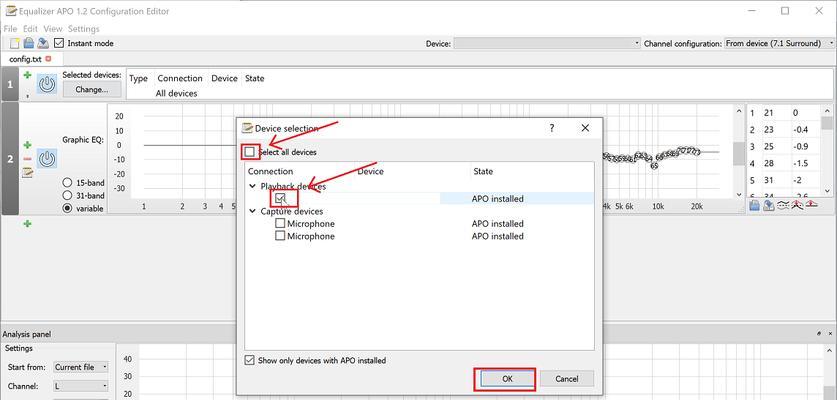Open the text edit icon for the Graphic EQ row
This screenshot has width=837, height=400.
click(27, 172)
